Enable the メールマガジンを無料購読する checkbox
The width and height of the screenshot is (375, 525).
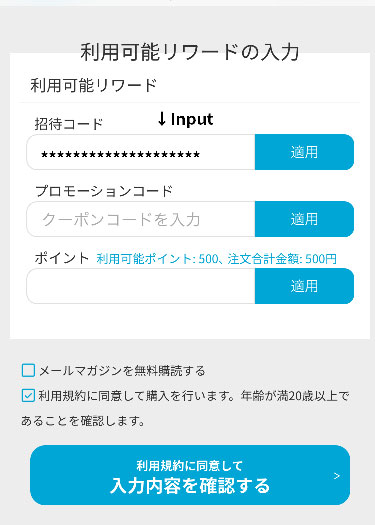pos(28,371)
